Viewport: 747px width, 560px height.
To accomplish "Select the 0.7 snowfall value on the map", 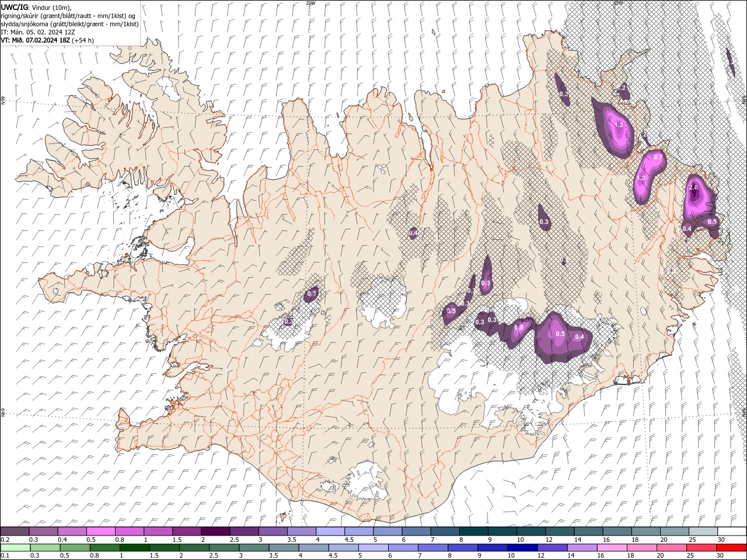I will [x=658, y=157].
